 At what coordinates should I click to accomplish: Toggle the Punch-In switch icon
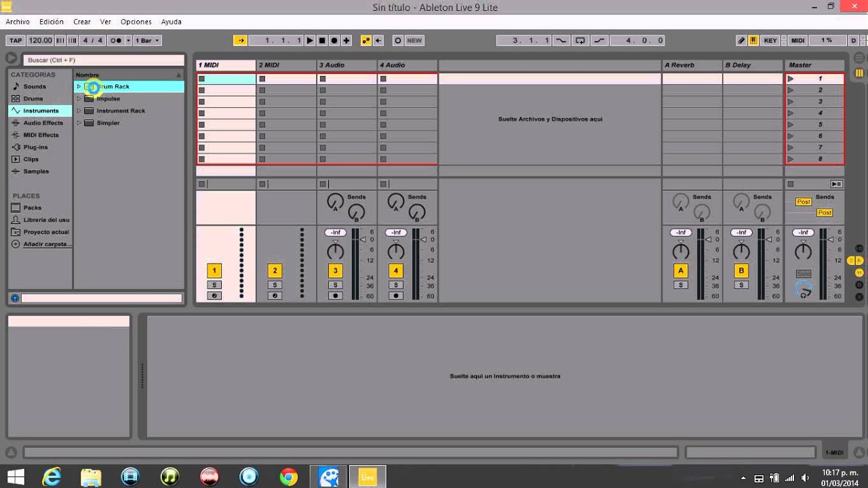point(561,41)
